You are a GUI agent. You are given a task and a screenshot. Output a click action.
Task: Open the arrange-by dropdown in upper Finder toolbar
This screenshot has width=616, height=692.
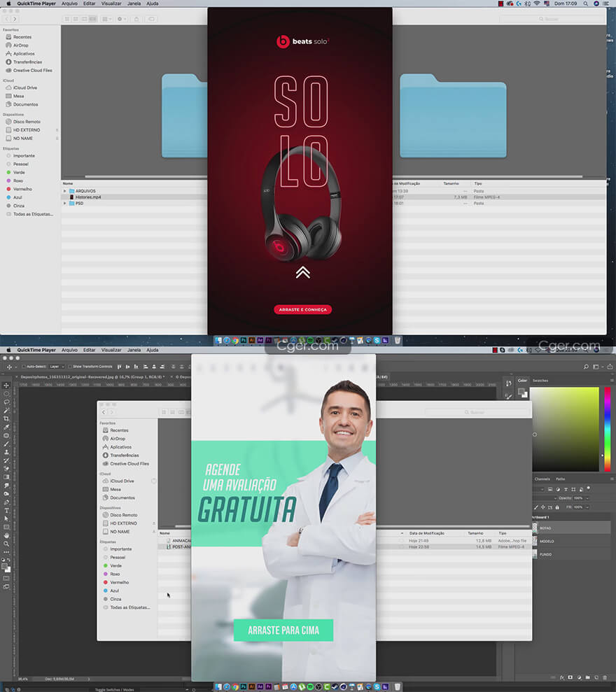point(106,19)
